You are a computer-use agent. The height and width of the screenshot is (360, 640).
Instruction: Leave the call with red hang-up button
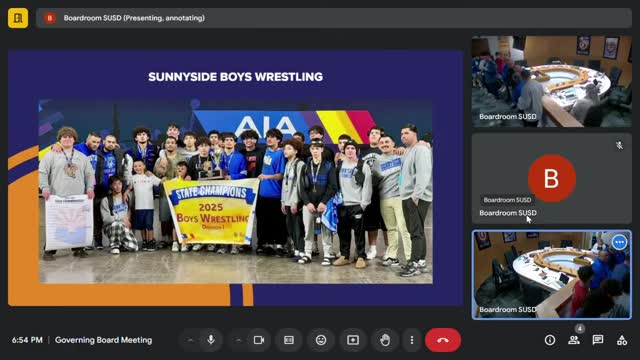pos(443,340)
